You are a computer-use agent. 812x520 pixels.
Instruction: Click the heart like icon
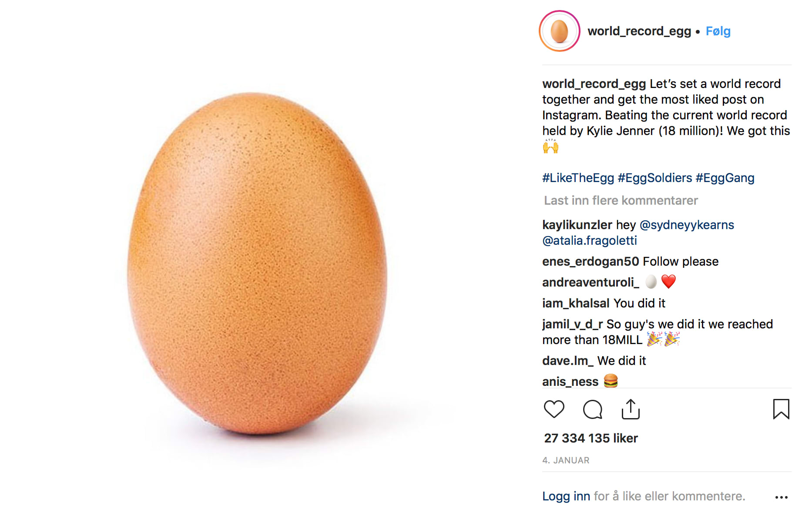554,409
